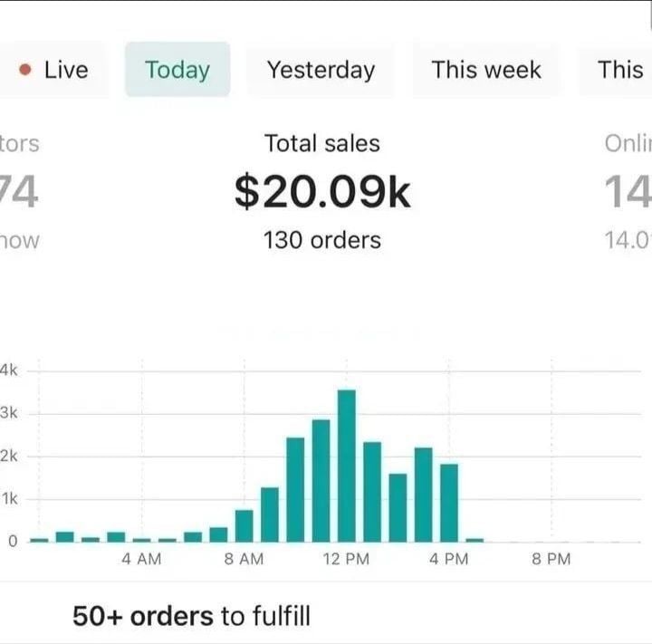Tap the Total sales heading
The width and height of the screenshot is (652, 644).
[322, 143]
